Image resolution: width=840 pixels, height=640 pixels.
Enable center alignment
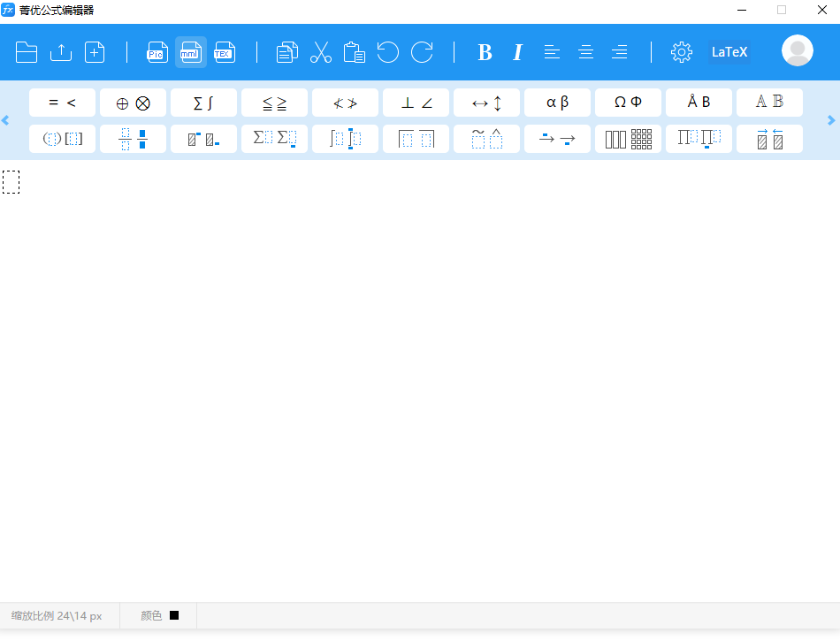pos(585,52)
